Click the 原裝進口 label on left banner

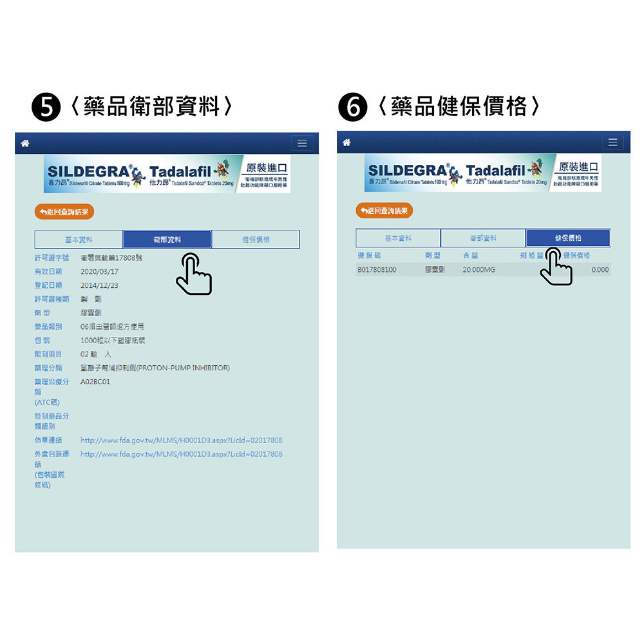coord(267,168)
